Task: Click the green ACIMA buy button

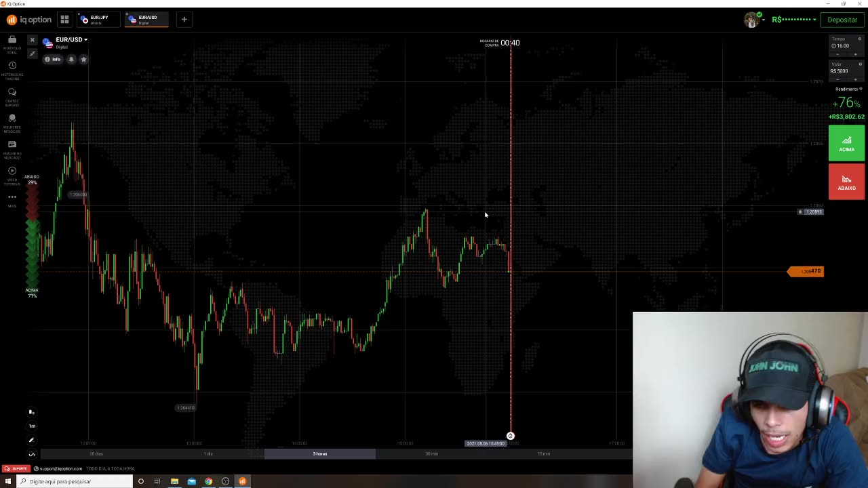Action: [846, 143]
